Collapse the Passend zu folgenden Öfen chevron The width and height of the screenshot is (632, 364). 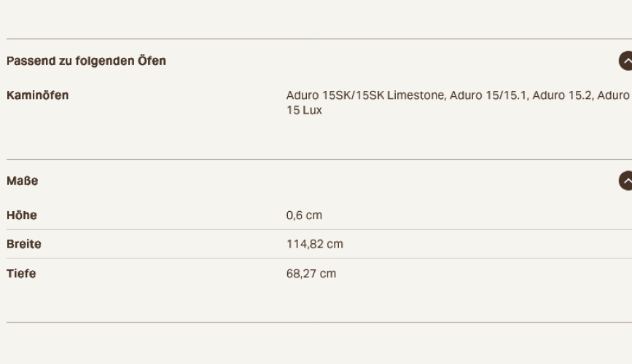[625, 61]
